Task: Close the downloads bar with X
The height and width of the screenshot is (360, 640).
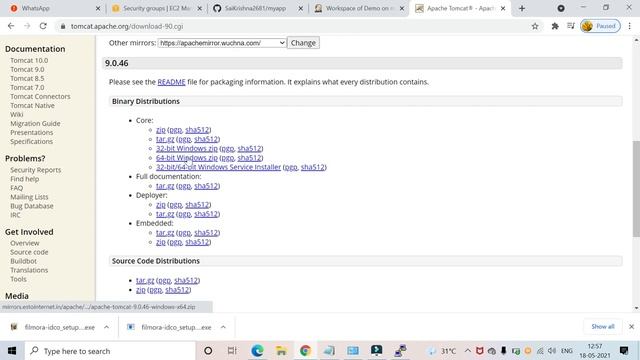Action: (631, 327)
